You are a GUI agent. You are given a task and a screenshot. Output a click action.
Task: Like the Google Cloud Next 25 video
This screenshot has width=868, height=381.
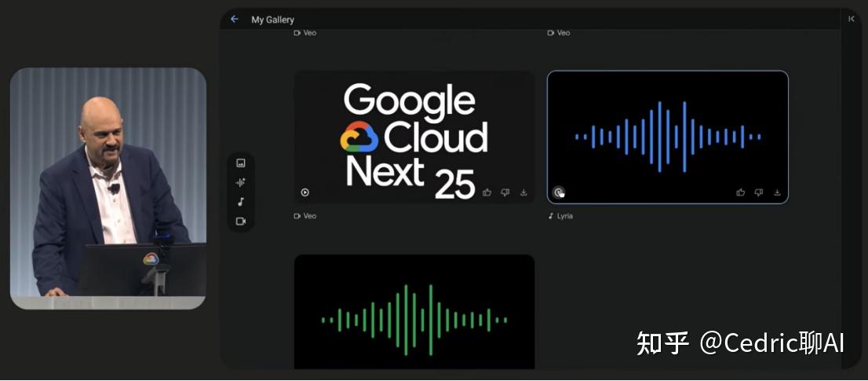pos(487,192)
